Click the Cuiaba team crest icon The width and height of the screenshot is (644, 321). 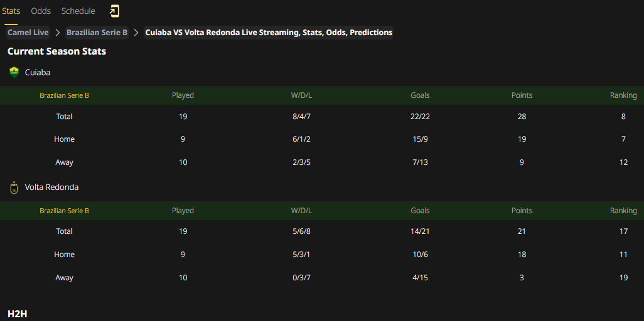click(14, 73)
